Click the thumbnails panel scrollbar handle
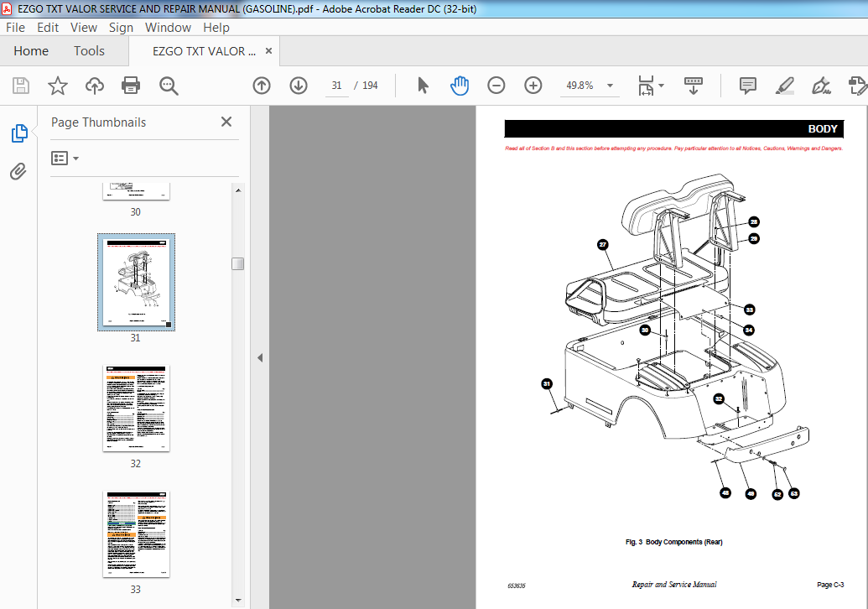Viewport: 868px width, 609px height. click(x=238, y=263)
